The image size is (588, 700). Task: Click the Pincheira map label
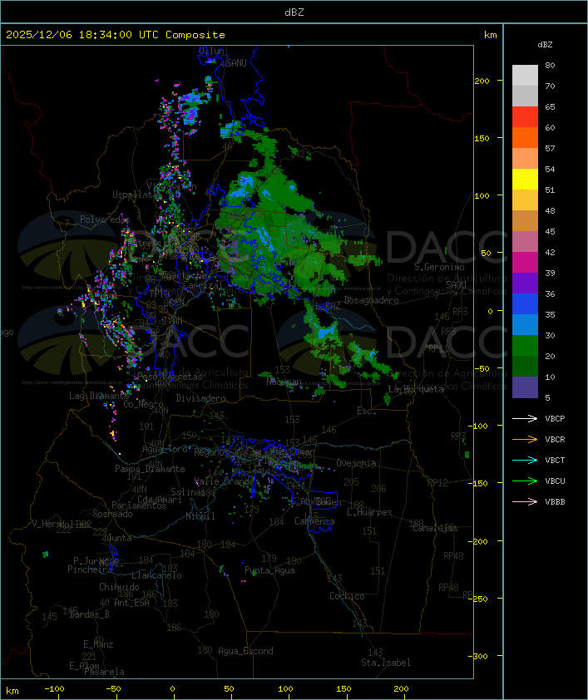pos(90,569)
